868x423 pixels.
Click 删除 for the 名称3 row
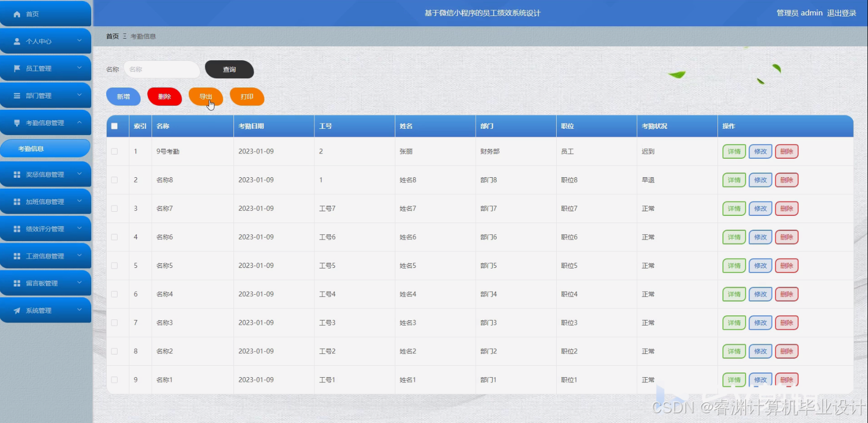point(787,323)
